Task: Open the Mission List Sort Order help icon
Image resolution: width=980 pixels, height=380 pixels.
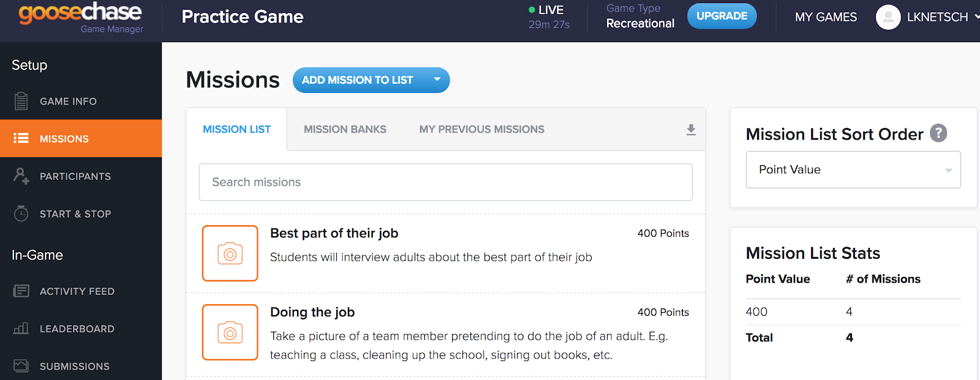Action: point(938,133)
